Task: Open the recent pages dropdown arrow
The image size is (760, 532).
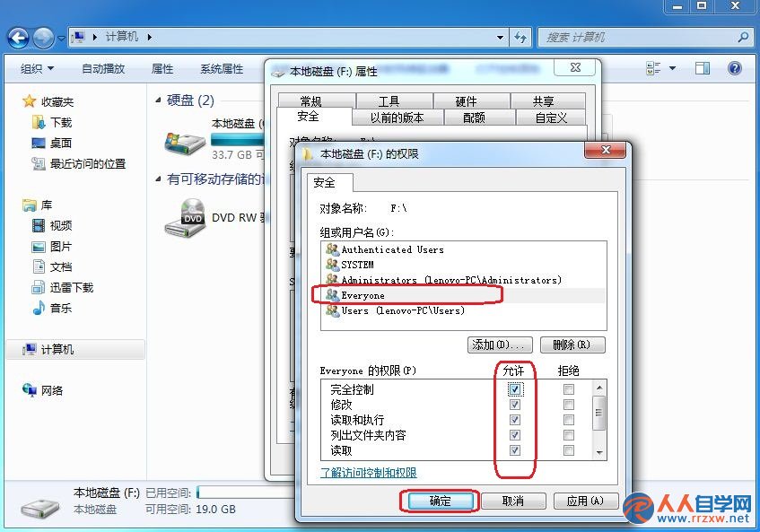Action: point(62,39)
